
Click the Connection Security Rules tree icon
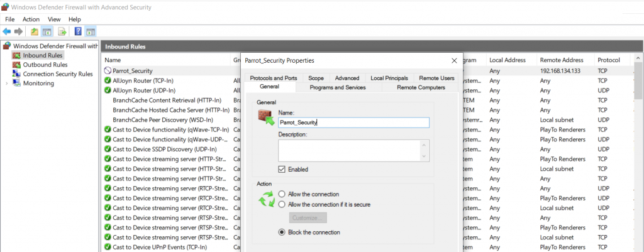[x=16, y=74]
